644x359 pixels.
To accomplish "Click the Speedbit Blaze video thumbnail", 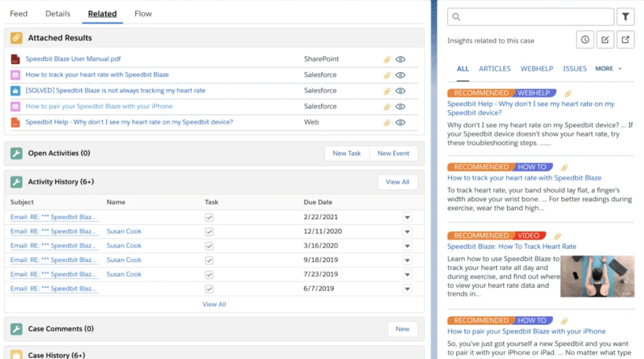I will pyautogui.click(x=597, y=276).
